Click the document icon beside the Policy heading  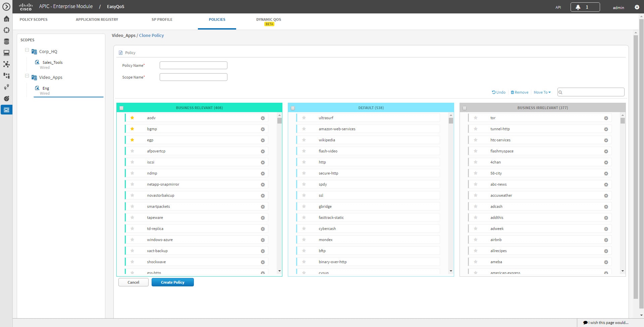(121, 53)
